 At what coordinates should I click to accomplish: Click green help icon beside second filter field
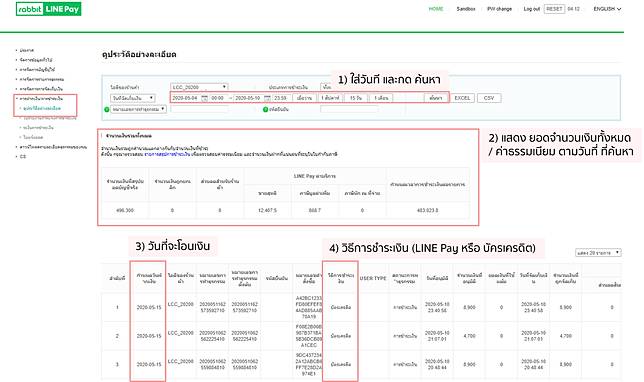[265, 109]
